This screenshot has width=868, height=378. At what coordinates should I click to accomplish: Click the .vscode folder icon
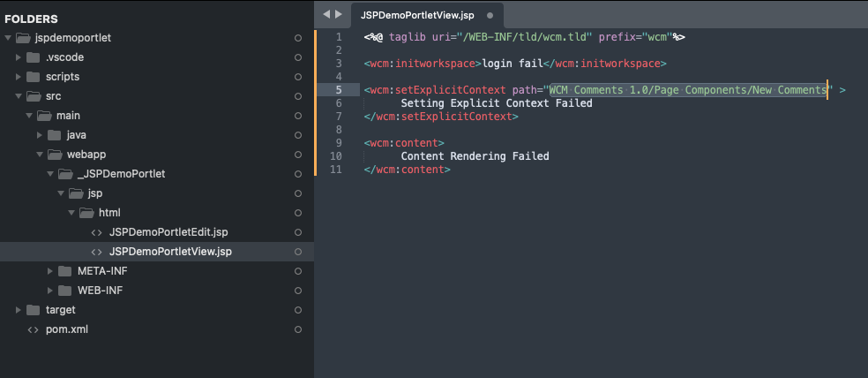(34, 57)
